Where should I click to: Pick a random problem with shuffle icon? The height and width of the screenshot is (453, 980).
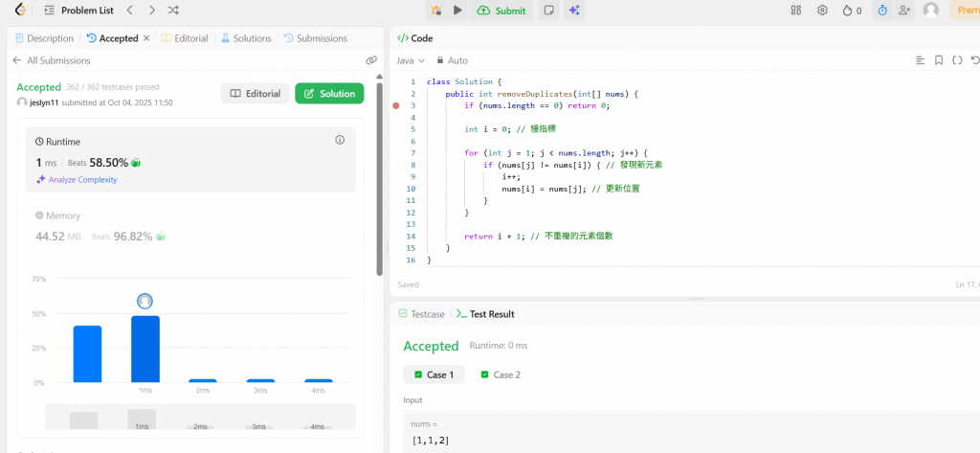(174, 11)
